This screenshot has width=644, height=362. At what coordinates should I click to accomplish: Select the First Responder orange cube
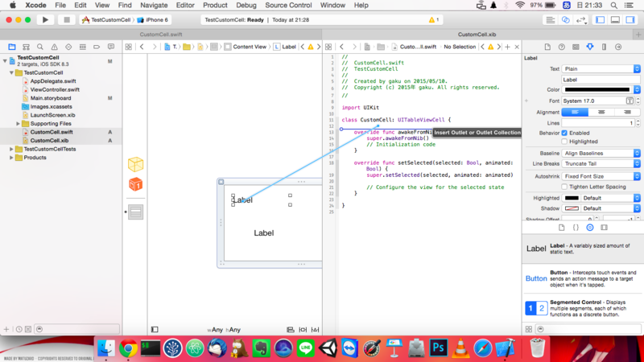click(135, 184)
